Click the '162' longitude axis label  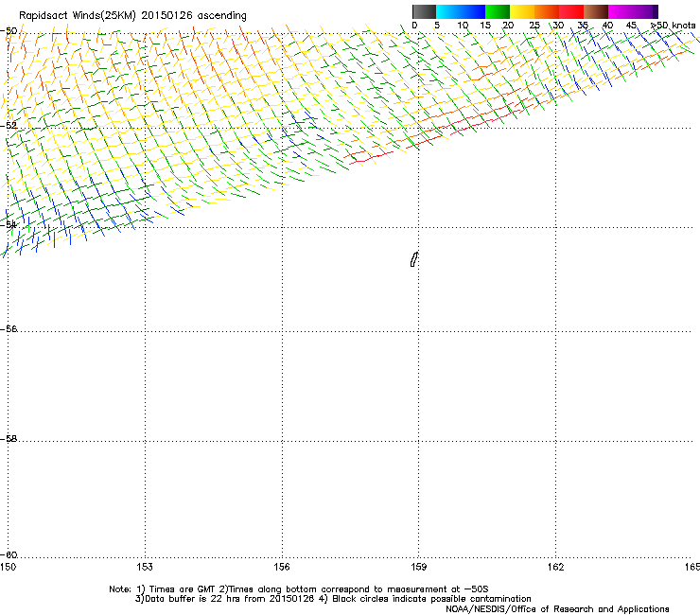pyautogui.click(x=555, y=567)
